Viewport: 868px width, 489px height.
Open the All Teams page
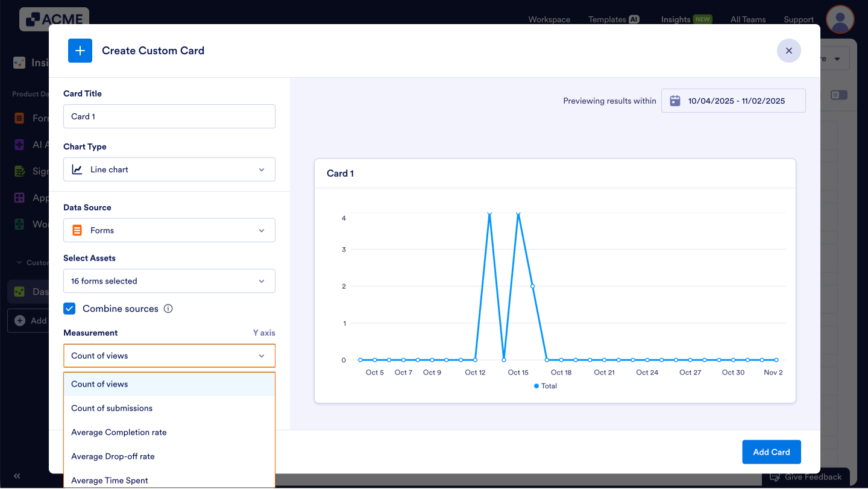coord(747,19)
